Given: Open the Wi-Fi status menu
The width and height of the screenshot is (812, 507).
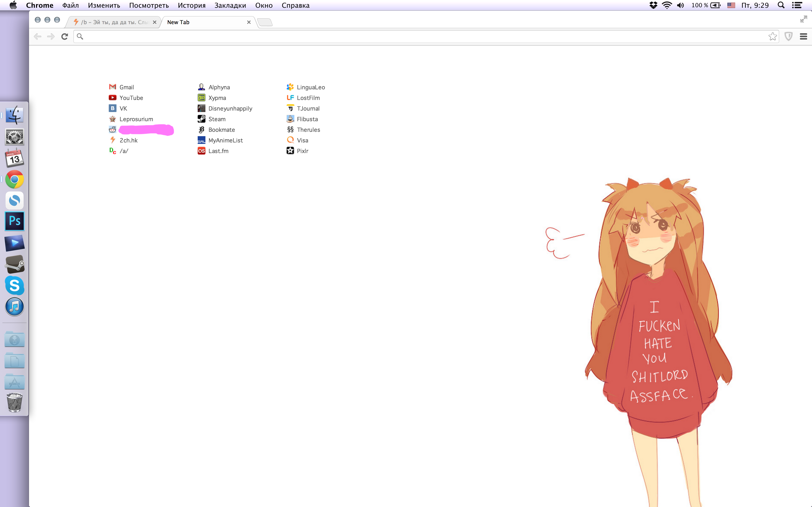Looking at the screenshot, I should (667, 5).
